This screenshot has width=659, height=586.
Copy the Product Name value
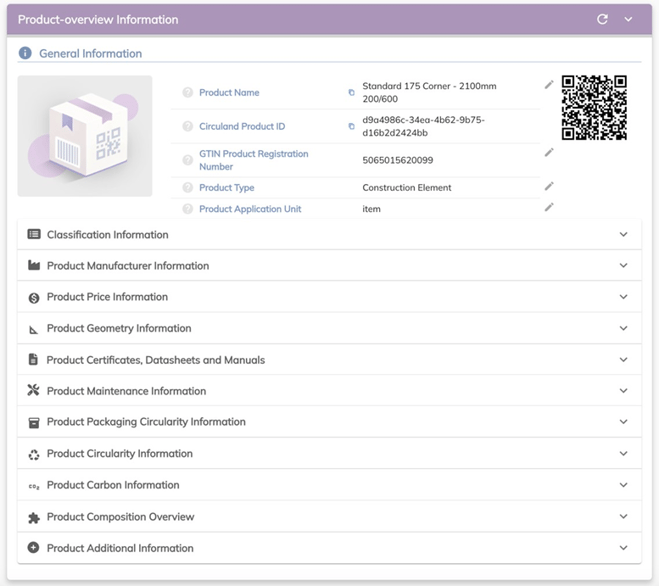[351, 92]
